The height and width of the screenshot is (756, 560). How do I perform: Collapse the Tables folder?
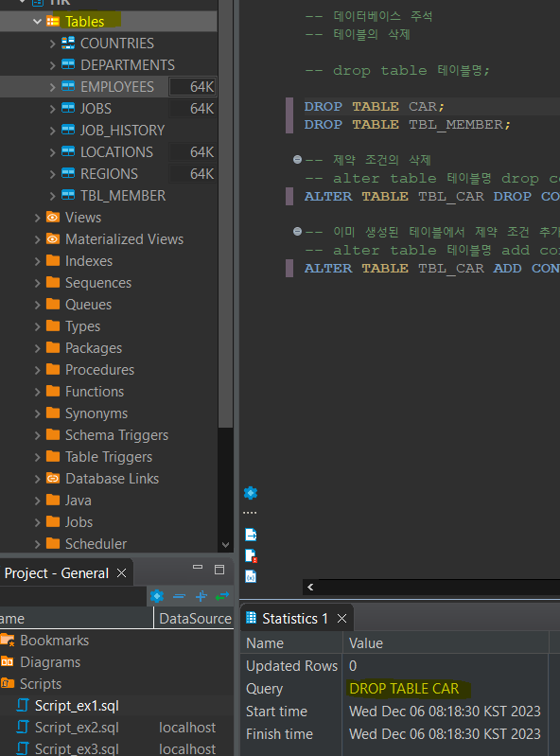pos(37,22)
